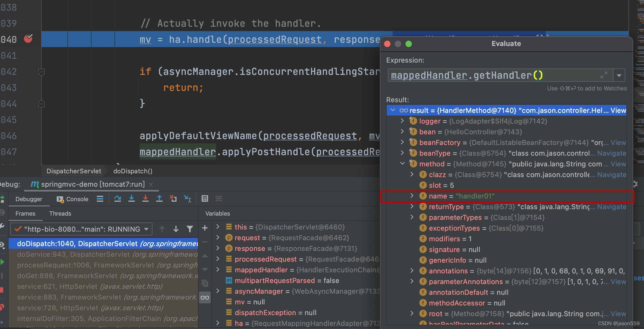Collapse the method field node
Screen dimensions: 644x329
pyautogui.click(x=402, y=164)
